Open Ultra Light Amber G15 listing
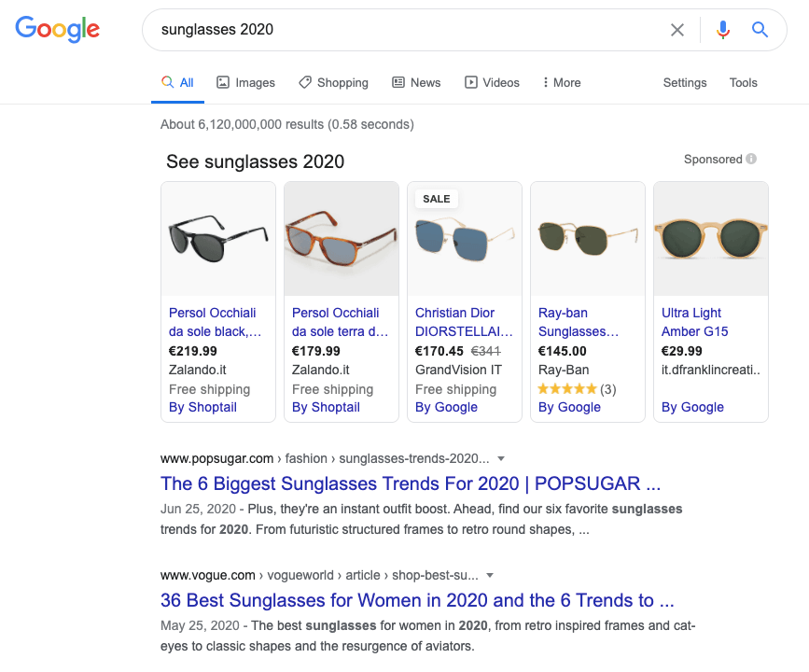Viewport: 809px width, 672px height. (694, 322)
